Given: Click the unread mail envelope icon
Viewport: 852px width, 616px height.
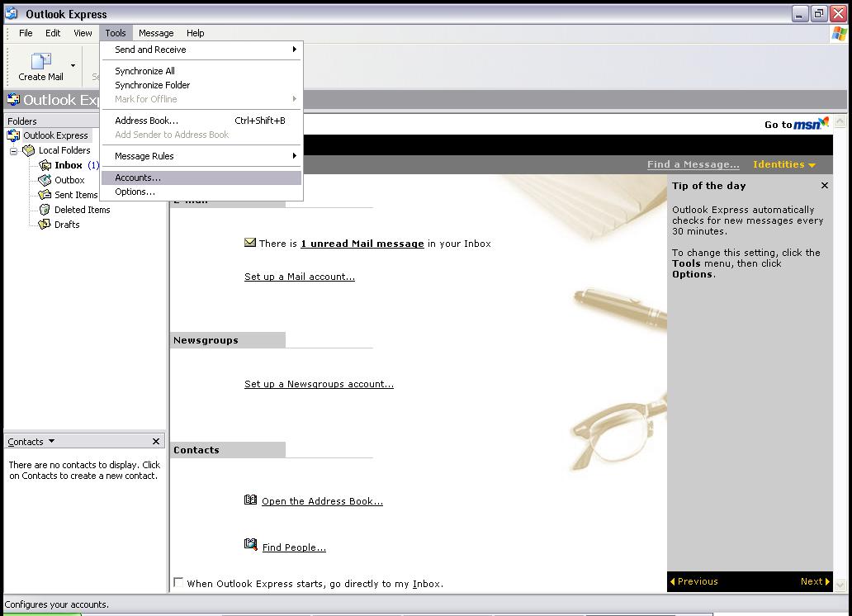Looking at the screenshot, I should (x=250, y=243).
